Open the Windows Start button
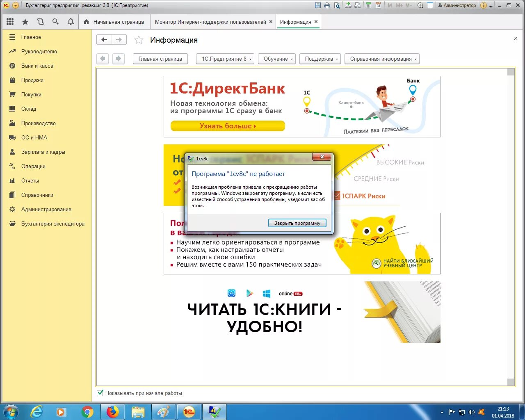 coord(11,411)
